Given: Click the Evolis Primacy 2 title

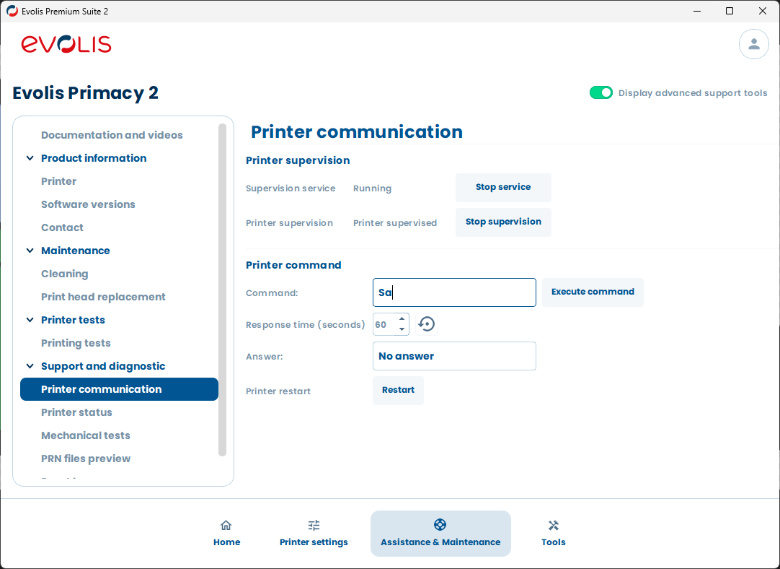Looking at the screenshot, I should [86, 93].
